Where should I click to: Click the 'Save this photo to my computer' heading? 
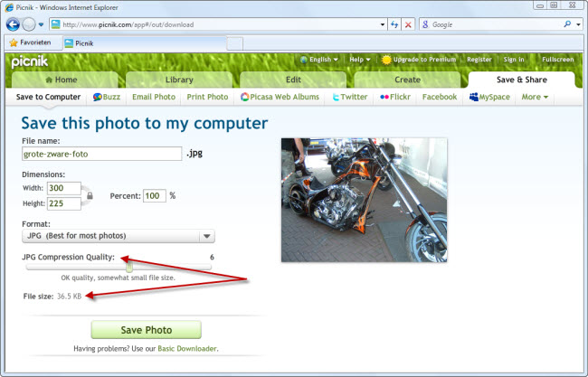coord(145,123)
